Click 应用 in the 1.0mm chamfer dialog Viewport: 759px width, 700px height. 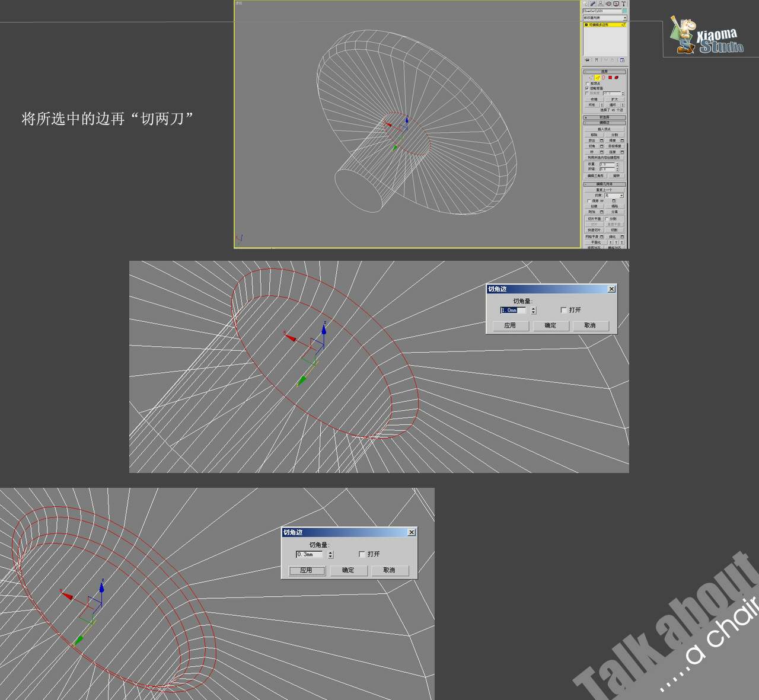click(x=510, y=325)
